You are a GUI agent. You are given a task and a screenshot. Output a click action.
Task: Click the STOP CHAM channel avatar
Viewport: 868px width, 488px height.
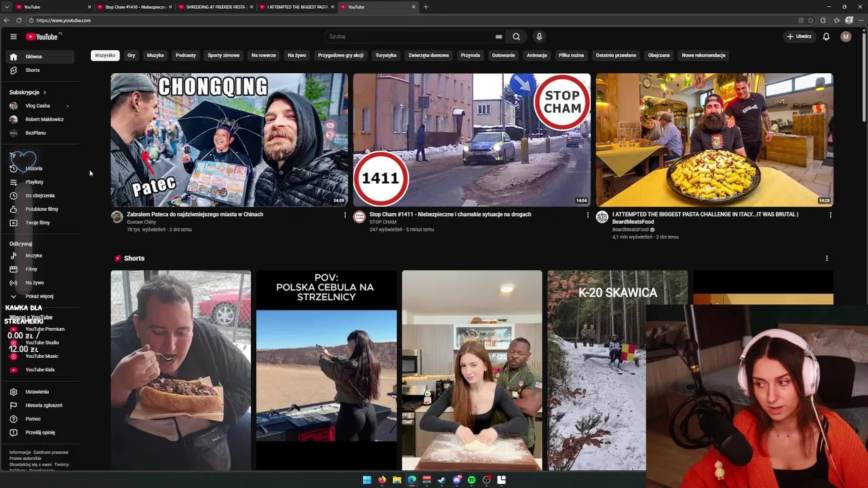(359, 217)
